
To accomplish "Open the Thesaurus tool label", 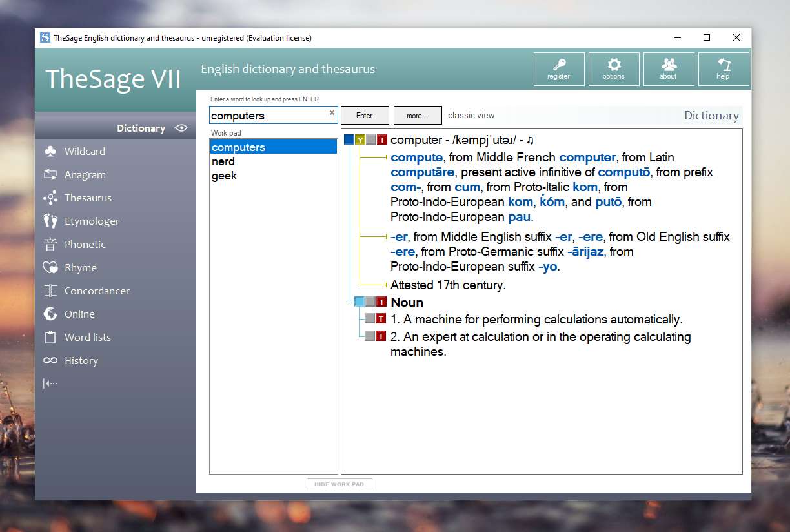I will 88,198.
